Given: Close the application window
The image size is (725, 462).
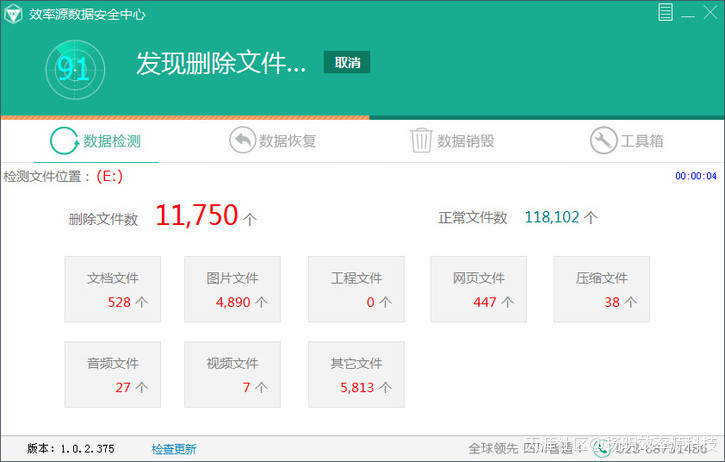Looking at the screenshot, I should [710, 12].
